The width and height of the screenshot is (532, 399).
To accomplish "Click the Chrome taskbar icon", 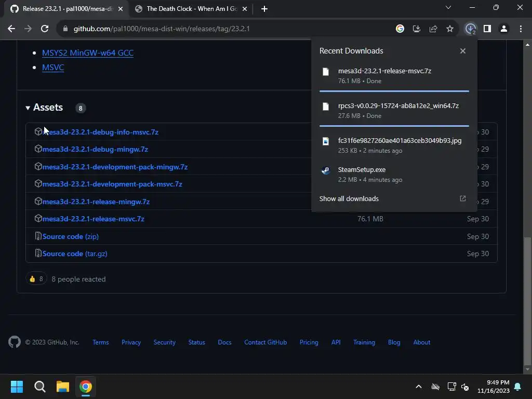I will pos(86,387).
